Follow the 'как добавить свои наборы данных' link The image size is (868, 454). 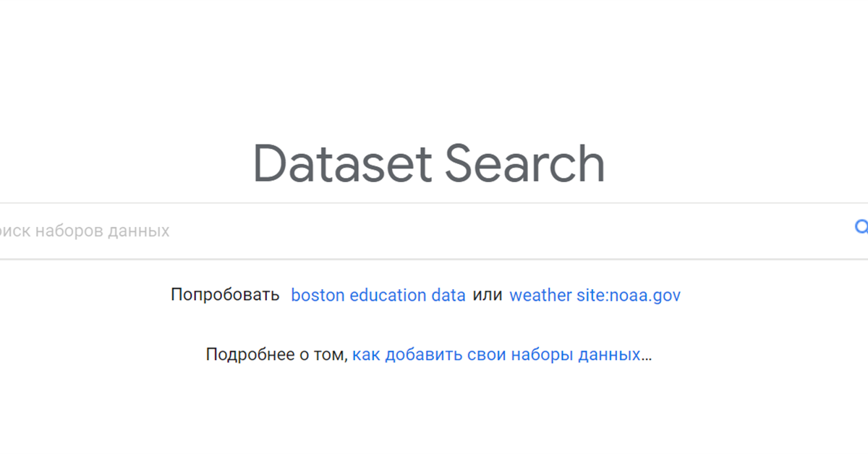coord(495,355)
